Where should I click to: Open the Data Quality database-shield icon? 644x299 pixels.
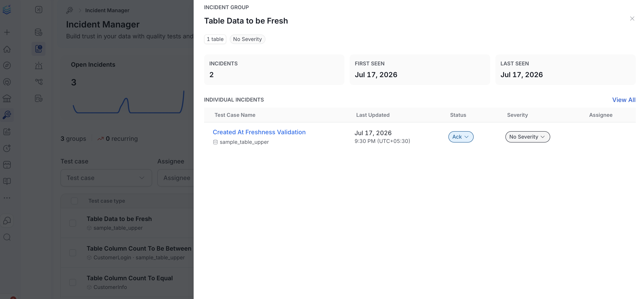39,32
